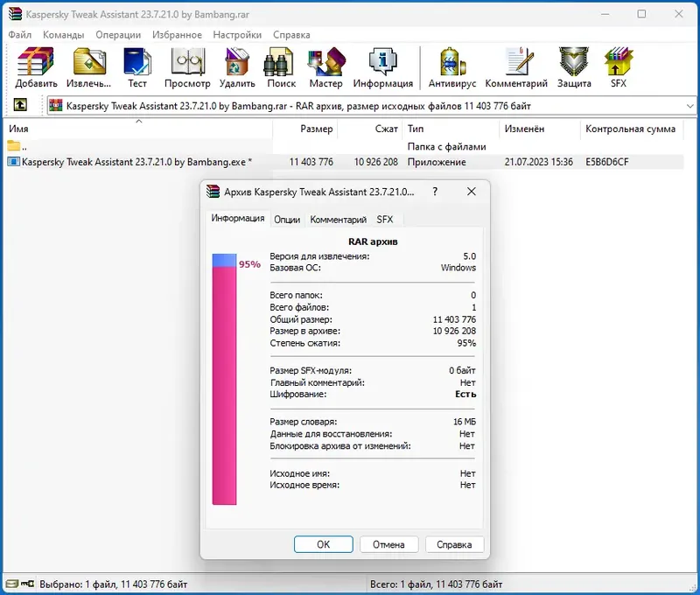Open the Команды menu
Viewport: 700px width, 595px height.
[63, 34]
